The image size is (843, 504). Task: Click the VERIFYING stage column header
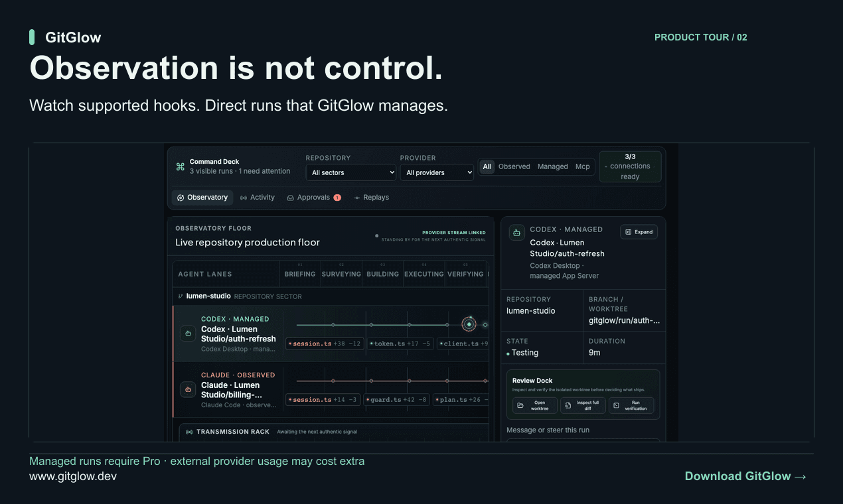(x=465, y=274)
